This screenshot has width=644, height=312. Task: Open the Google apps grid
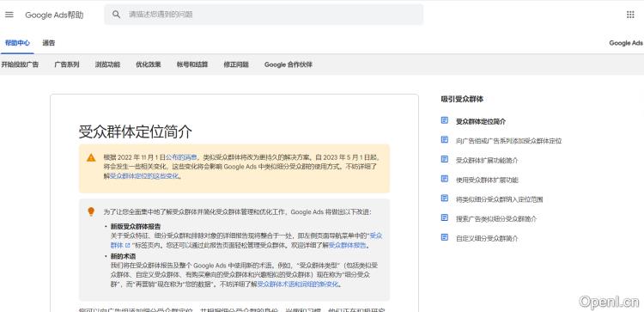click(x=630, y=15)
